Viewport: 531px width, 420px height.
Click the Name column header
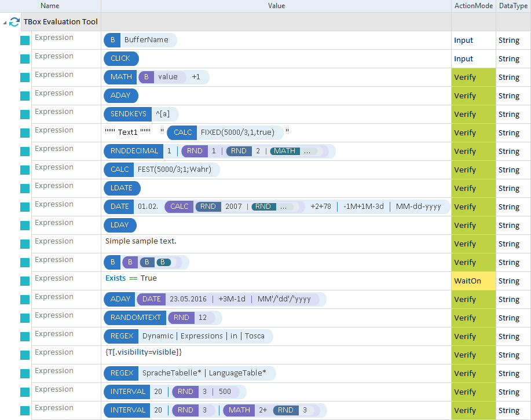(x=50, y=6)
